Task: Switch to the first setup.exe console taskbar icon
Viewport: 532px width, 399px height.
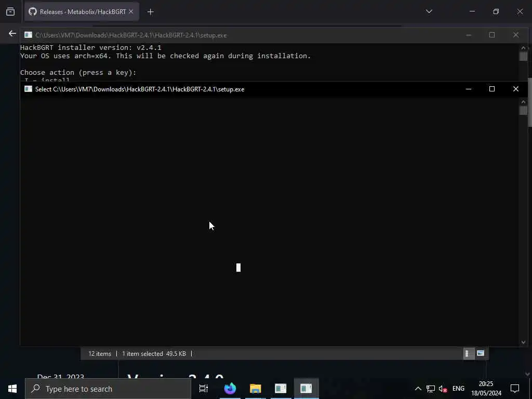Action: click(281, 389)
